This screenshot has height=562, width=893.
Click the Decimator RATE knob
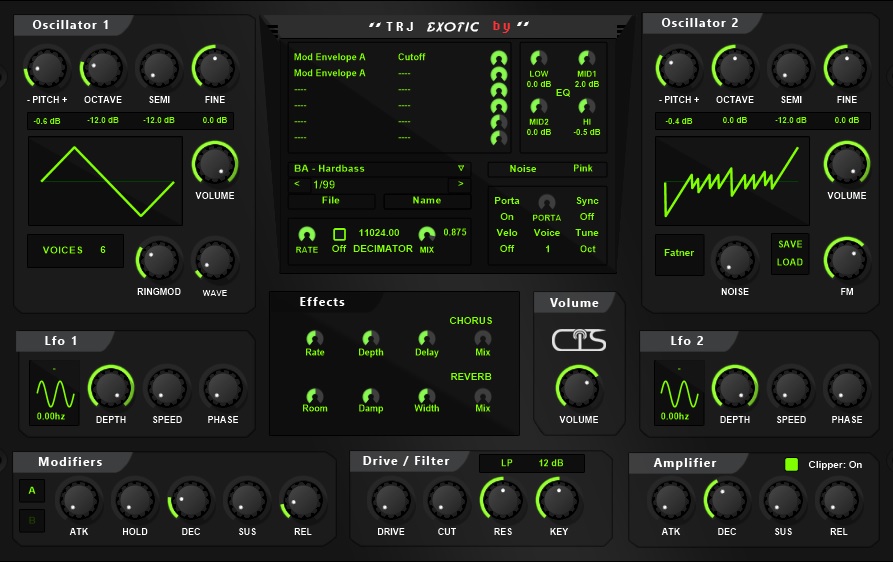coord(306,235)
